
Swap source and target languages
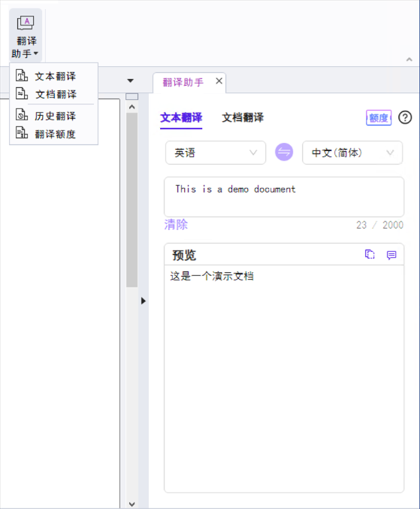[284, 152]
